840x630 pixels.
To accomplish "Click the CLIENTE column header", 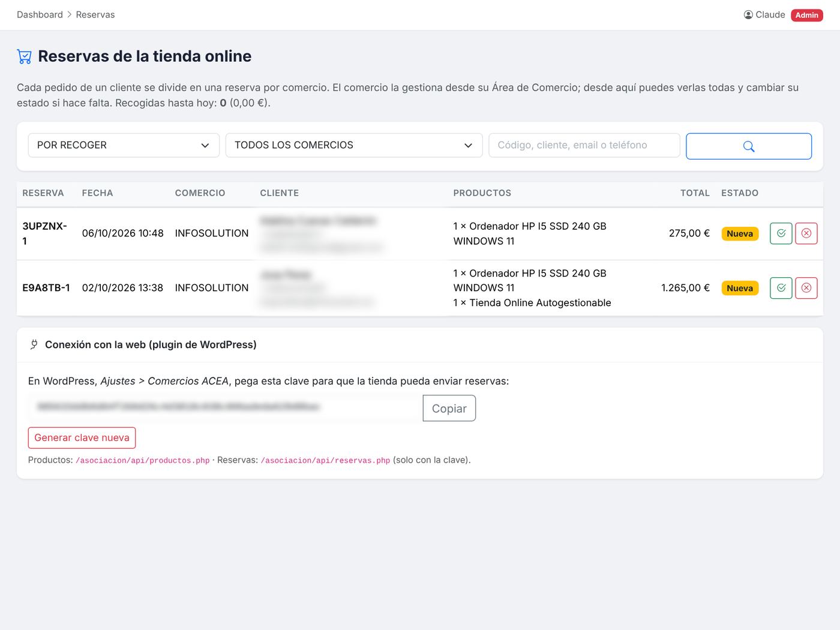I will tap(280, 193).
